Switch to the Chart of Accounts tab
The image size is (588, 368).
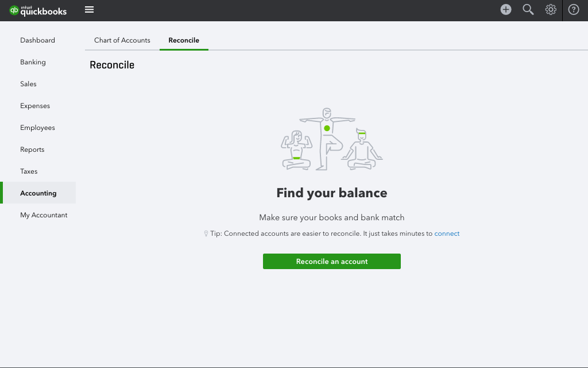pyautogui.click(x=122, y=40)
